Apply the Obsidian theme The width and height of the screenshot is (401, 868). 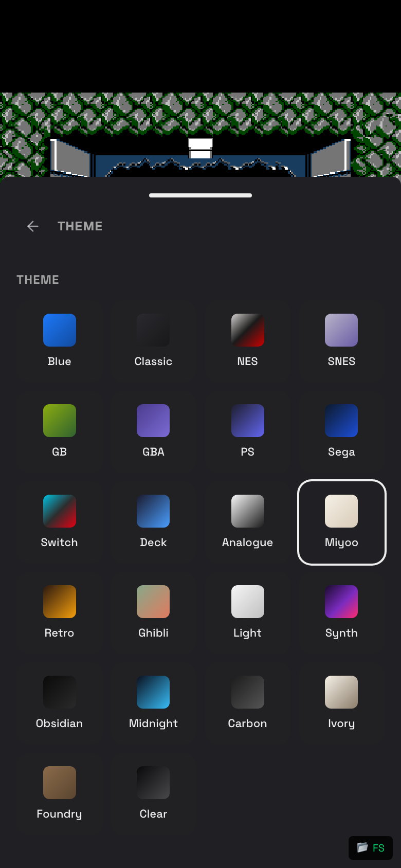(x=60, y=703)
